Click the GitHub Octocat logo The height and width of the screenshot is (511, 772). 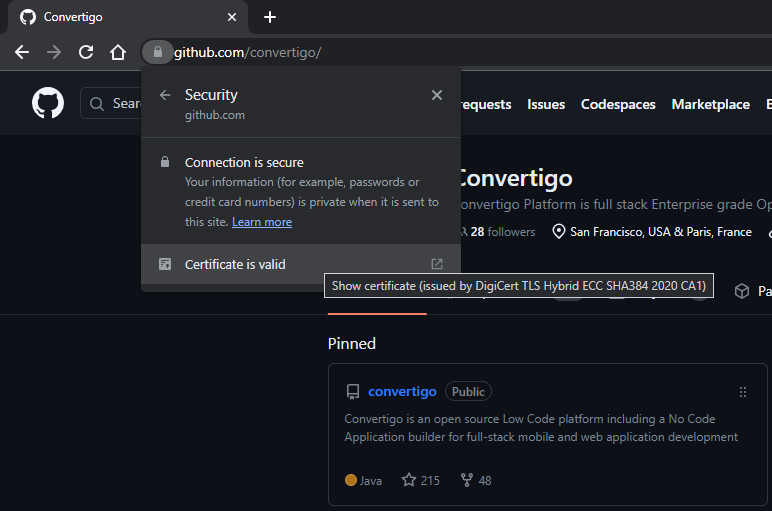pyautogui.click(x=48, y=103)
